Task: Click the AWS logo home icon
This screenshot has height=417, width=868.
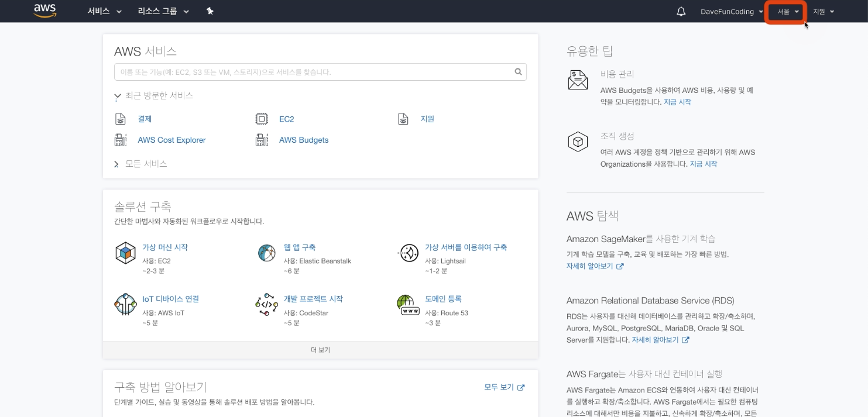Action: click(x=44, y=11)
